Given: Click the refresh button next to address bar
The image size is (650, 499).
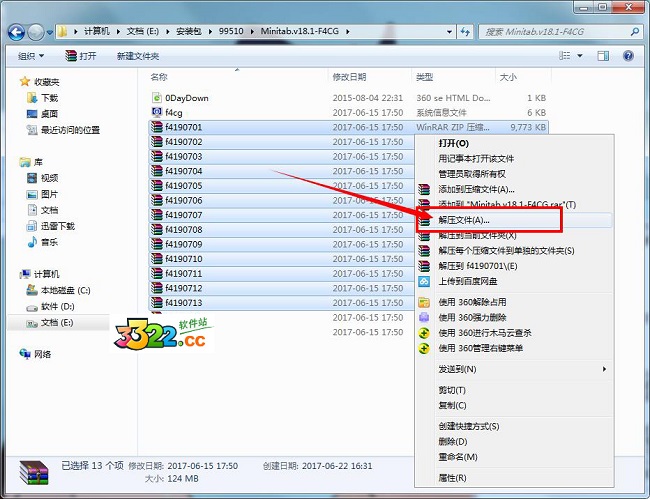Looking at the screenshot, I should tap(465, 31).
